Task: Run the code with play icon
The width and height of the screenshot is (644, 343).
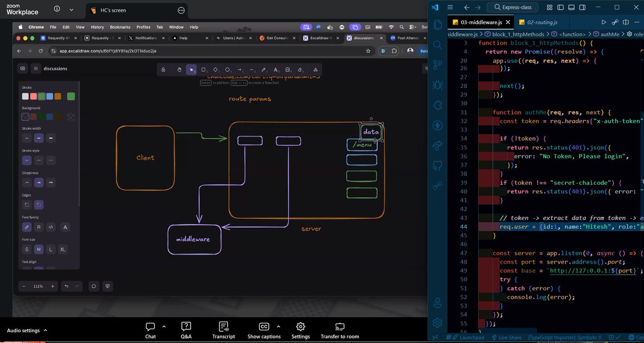Action: pos(604,22)
